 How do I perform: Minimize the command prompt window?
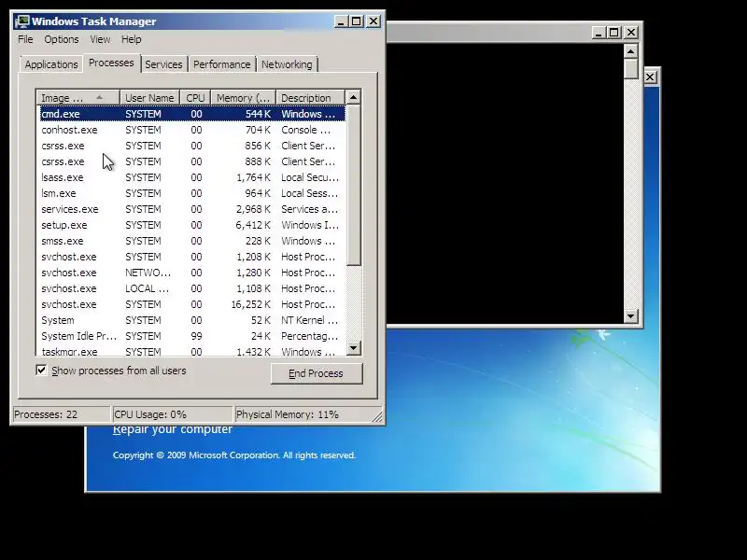pyautogui.click(x=599, y=33)
